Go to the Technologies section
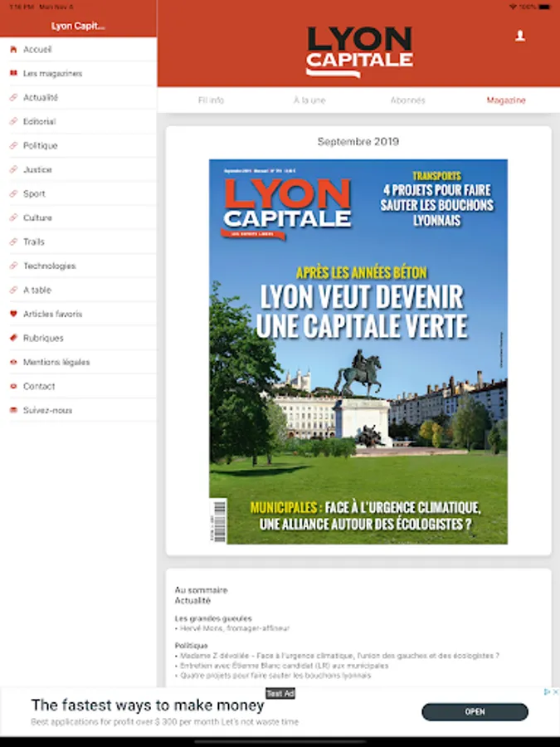Screen dimensions: 560x747 click(78, 266)
